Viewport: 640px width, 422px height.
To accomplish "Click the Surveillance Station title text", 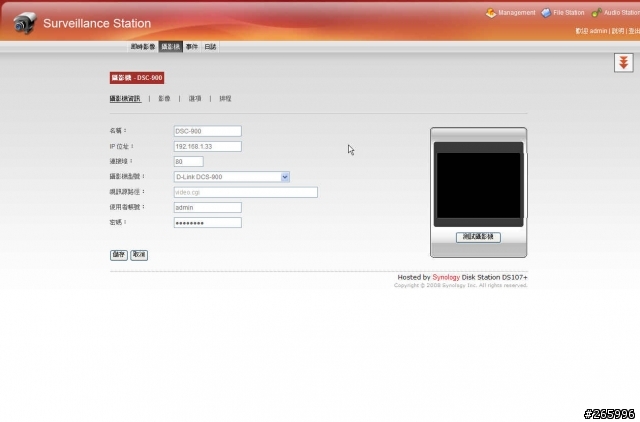I will pos(97,23).
